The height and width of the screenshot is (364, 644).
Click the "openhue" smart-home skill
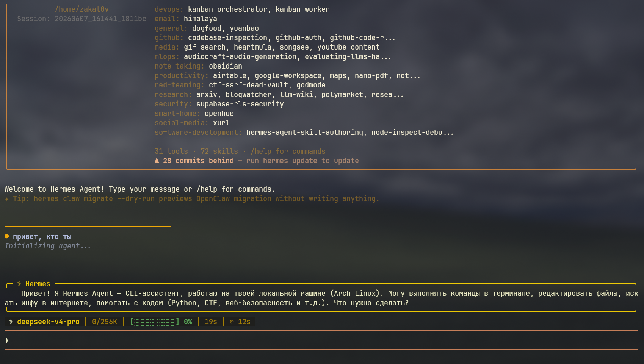[x=219, y=114]
